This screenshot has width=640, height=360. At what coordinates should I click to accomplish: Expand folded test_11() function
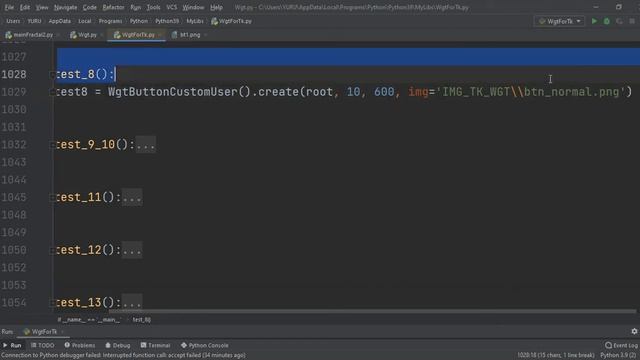point(52,198)
